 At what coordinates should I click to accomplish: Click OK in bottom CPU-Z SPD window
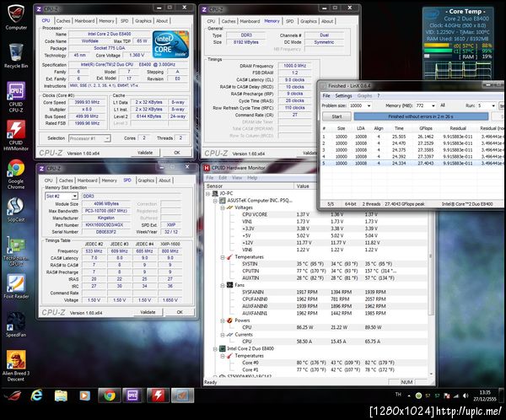(180, 312)
